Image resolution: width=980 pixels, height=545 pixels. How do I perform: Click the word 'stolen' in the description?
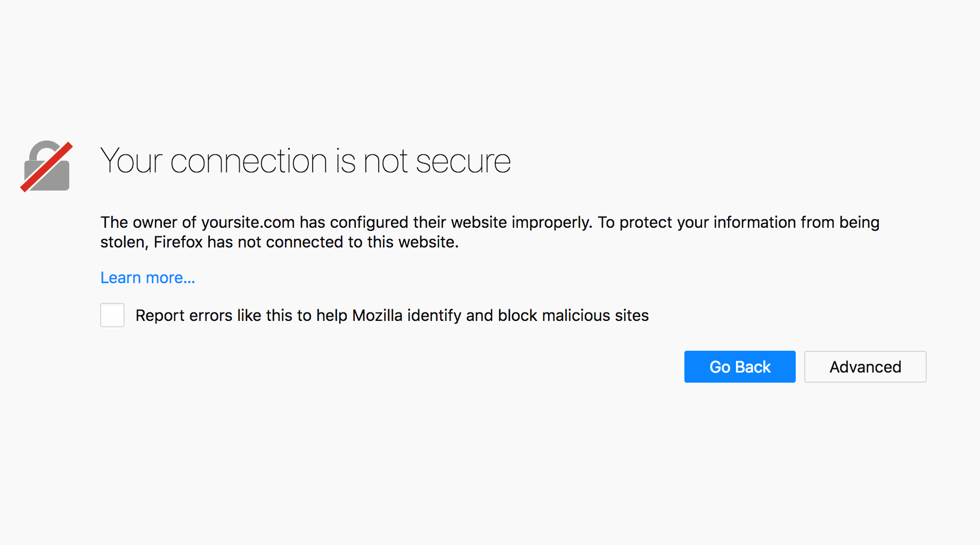(x=124, y=242)
